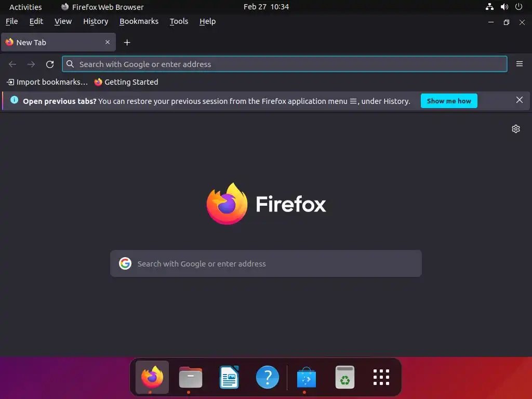This screenshot has width=532, height=399.
Task: Close the New Tab tab
Action: coord(108,42)
